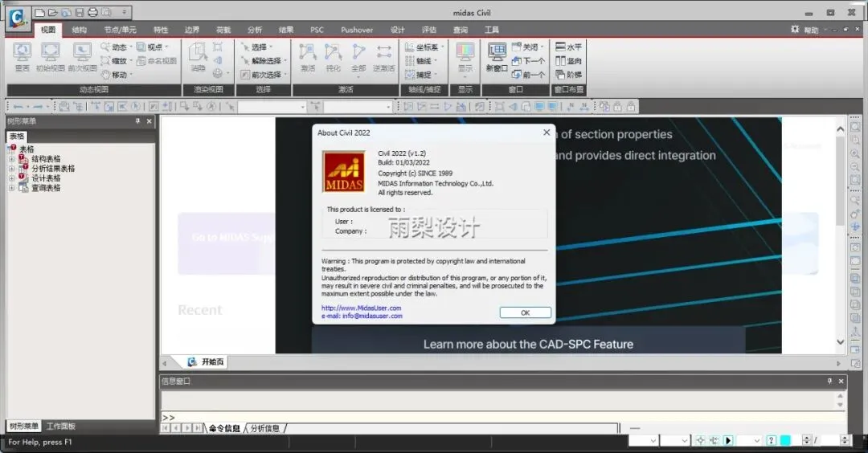The width and height of the screenshot is (868, 453).
Task: Expand the 结构表格 tree node
Action: click(x=11, y=159)
